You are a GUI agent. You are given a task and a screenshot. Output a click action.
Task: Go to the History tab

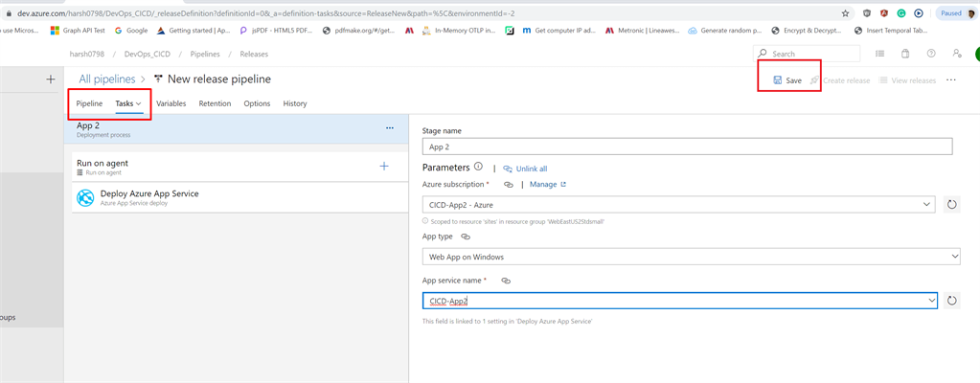coord(295,103)
